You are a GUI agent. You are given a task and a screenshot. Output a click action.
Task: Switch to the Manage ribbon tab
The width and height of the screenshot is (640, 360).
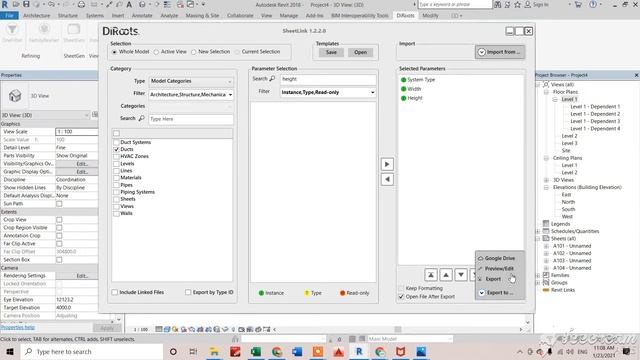289,16
